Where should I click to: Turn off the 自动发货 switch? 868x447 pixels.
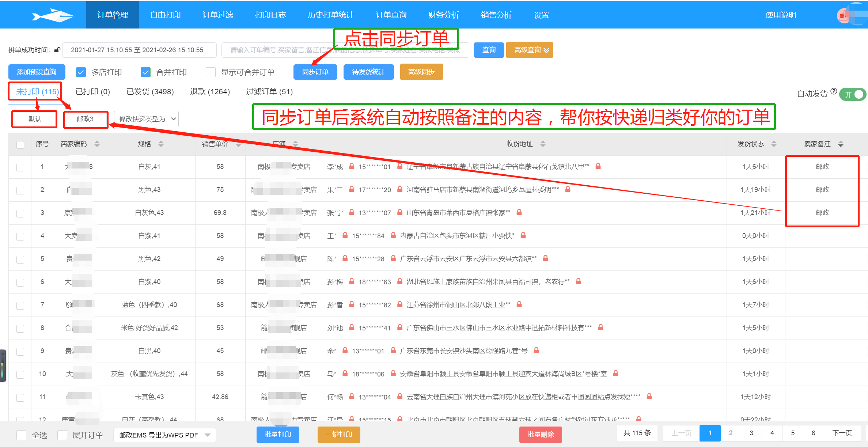(853, 95)
